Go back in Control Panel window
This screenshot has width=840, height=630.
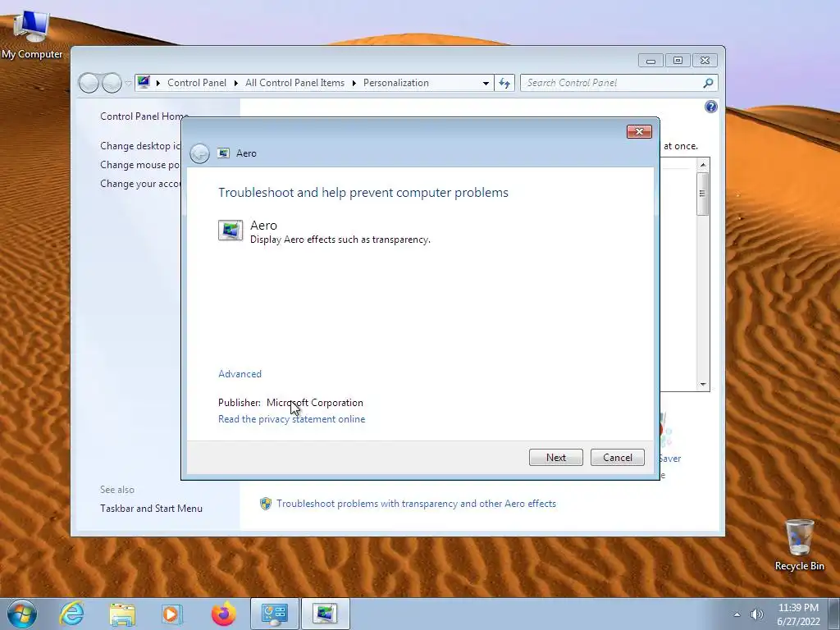(x=89, y=83)
